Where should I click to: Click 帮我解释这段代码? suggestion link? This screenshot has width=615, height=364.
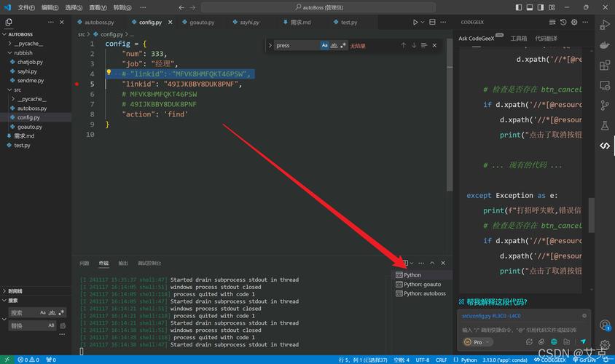click(x=495, y=302)
